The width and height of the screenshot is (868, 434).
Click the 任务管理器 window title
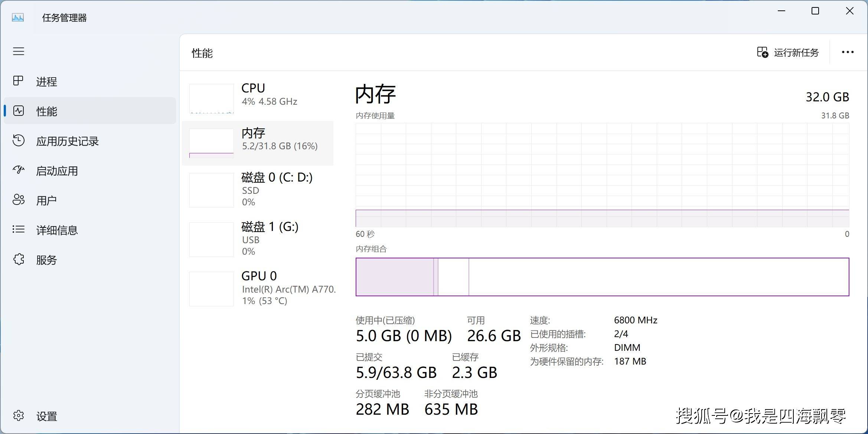[64, 17]
